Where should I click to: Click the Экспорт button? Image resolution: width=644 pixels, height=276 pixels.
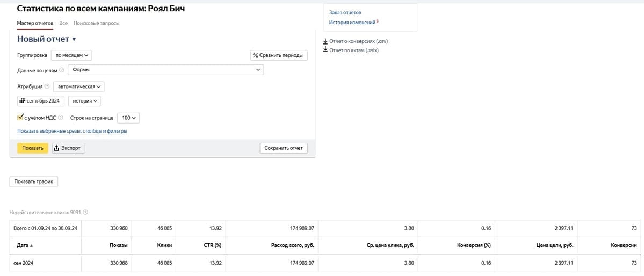click(x=69, y=148)
